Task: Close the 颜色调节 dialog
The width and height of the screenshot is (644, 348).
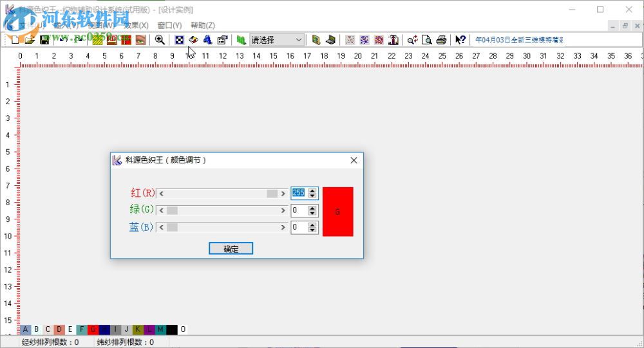Action: pyautogui.click(x=354, y=160)
